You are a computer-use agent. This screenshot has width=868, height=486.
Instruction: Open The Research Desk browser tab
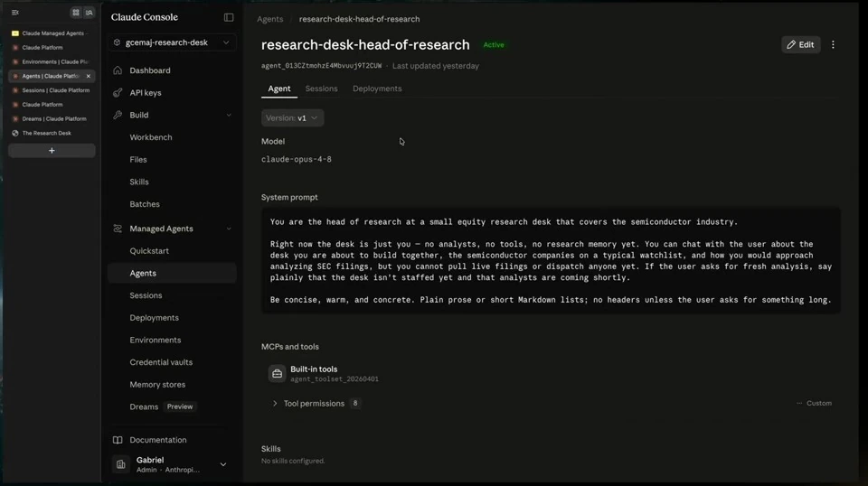pos(52,134)
